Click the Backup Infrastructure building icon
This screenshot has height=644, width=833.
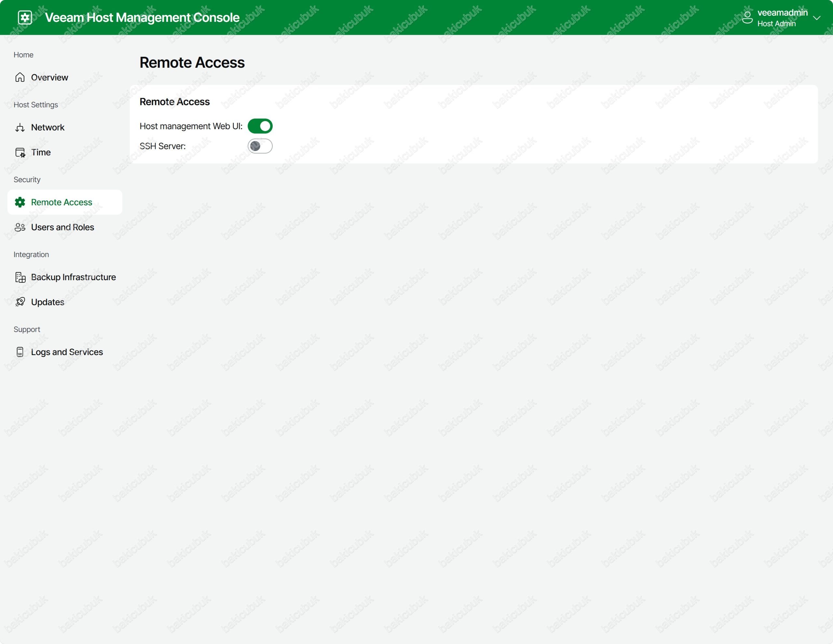click(20, 277)
